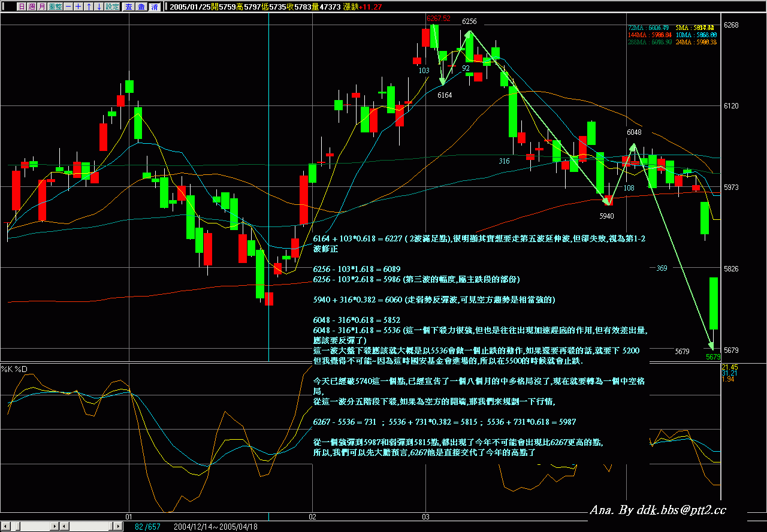
Task: Click the 6164 low annotation label
Action: (445, 95)
